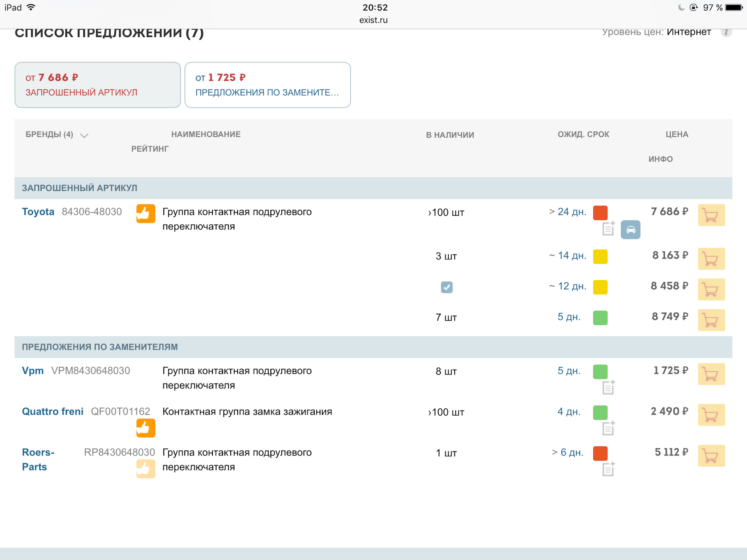Image resolution: width=747 pixels, height=560 pixels.
Task: Click the '~ 14 дн.' delivery term
Action: click(x=568, y=255)
